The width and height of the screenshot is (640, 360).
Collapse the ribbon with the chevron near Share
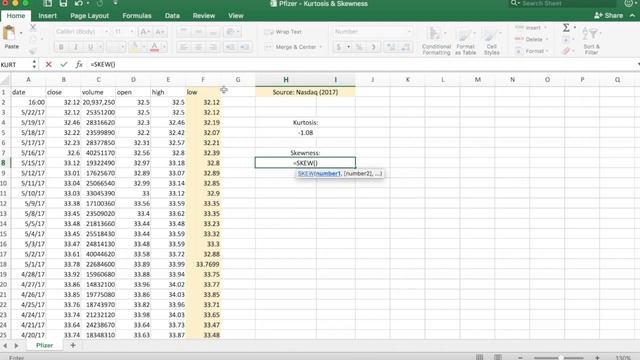[x=632, y=16]
